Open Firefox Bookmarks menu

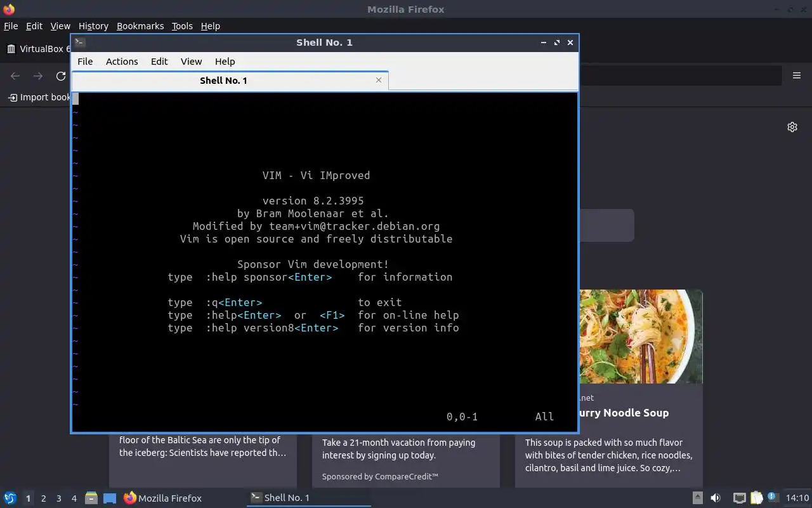click(140, 26)
